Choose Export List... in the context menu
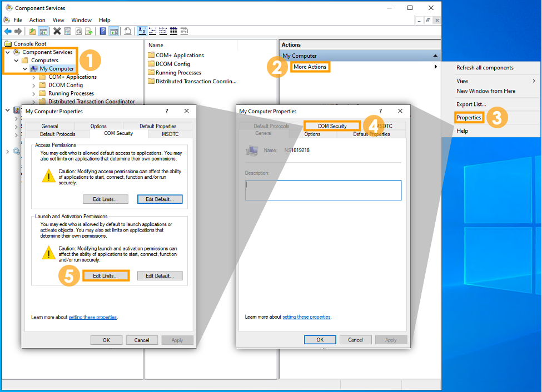This screenshot has height=392, width=542. [x=471, y=104]
